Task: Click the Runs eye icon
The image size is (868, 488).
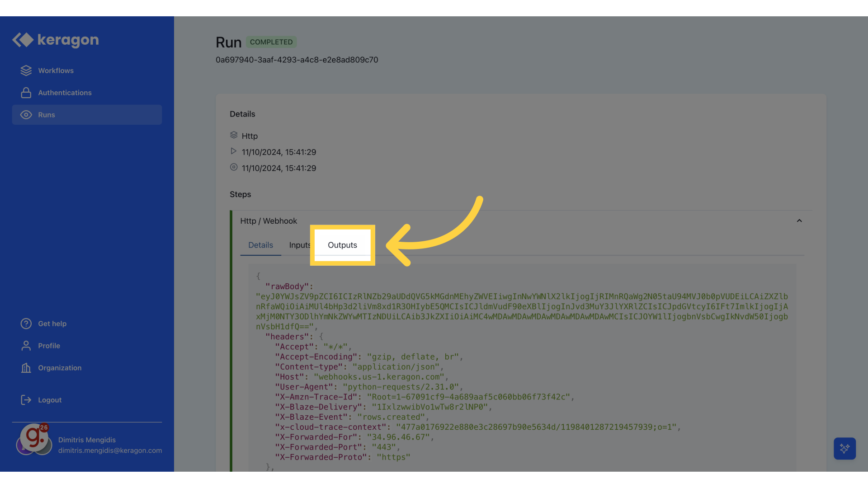Action: pyautogui.click(x=26, y=115)
